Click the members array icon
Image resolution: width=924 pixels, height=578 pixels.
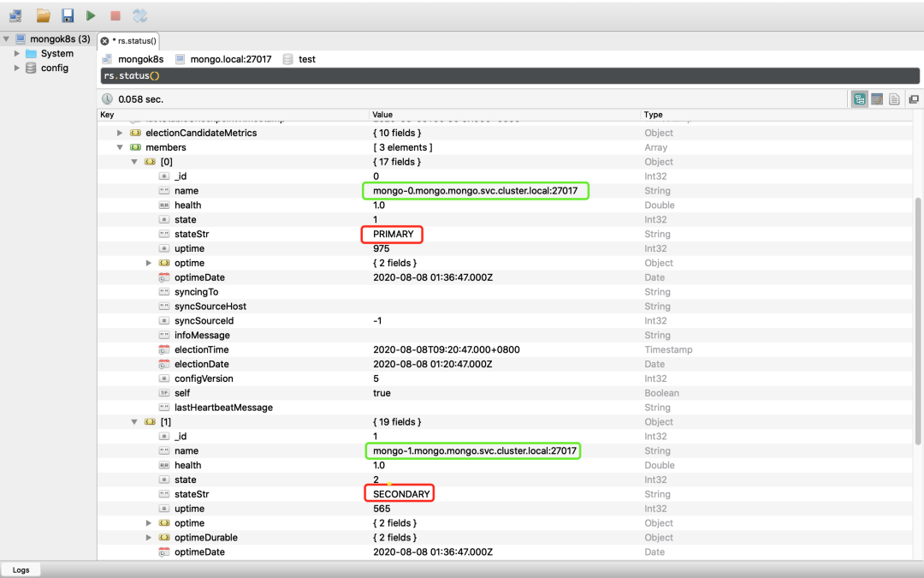click(135, 147)
